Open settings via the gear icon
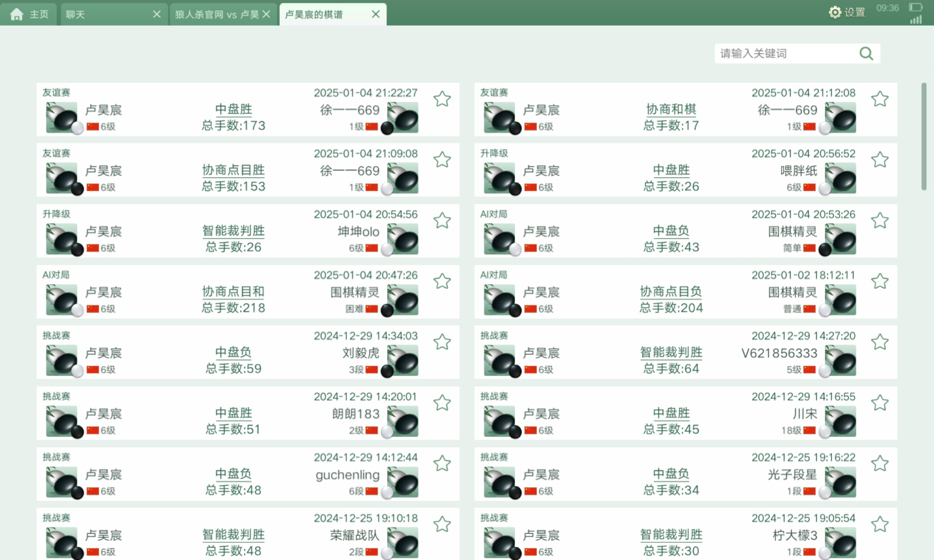 coord(835,12)
